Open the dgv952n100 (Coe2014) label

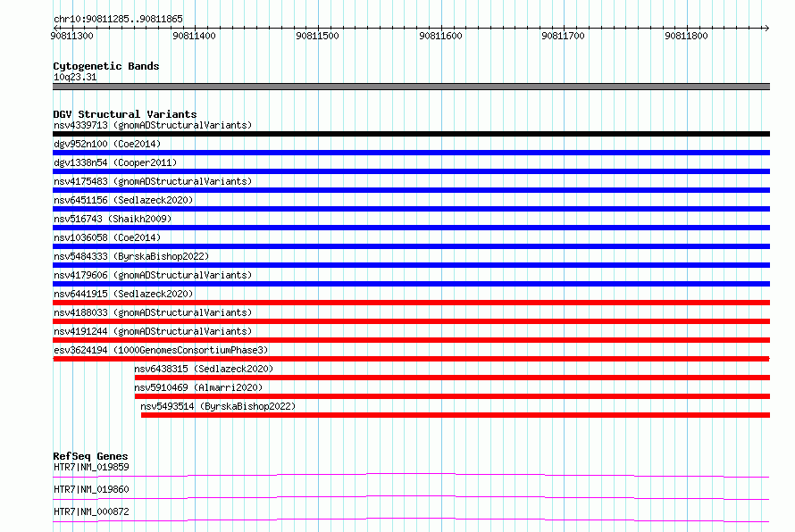pos(107,144)
